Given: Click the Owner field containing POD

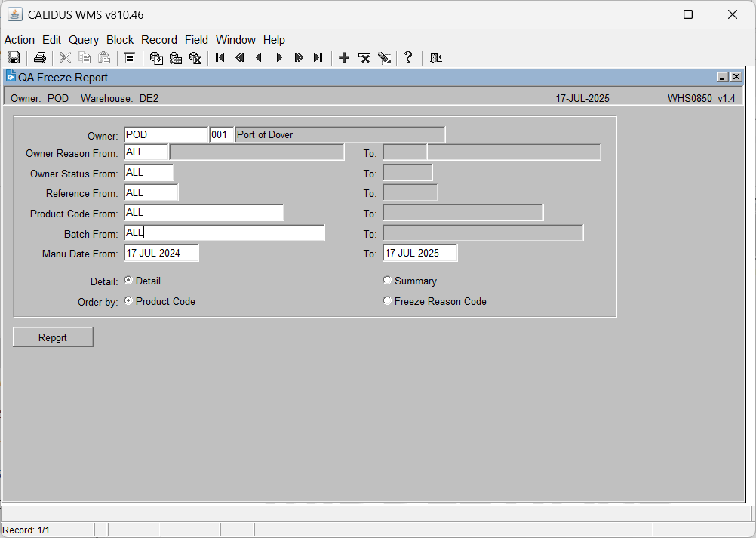Looking at the screenshot, I should 166,134.
